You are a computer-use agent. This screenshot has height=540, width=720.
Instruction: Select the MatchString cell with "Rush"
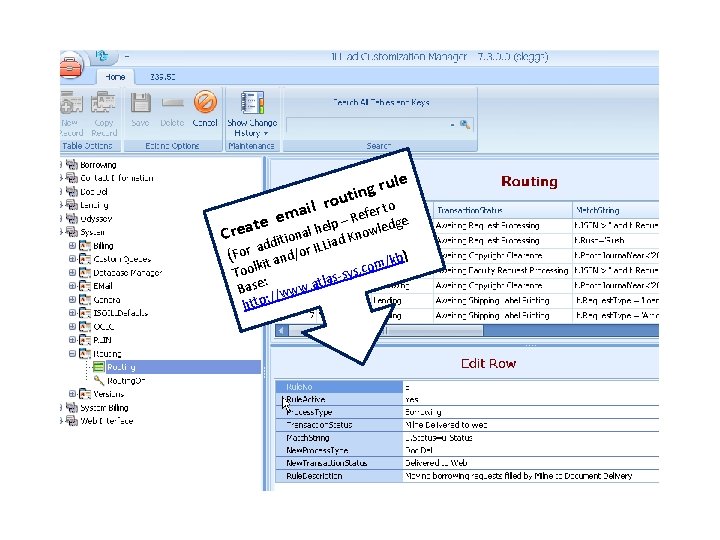tap(616, 240)
